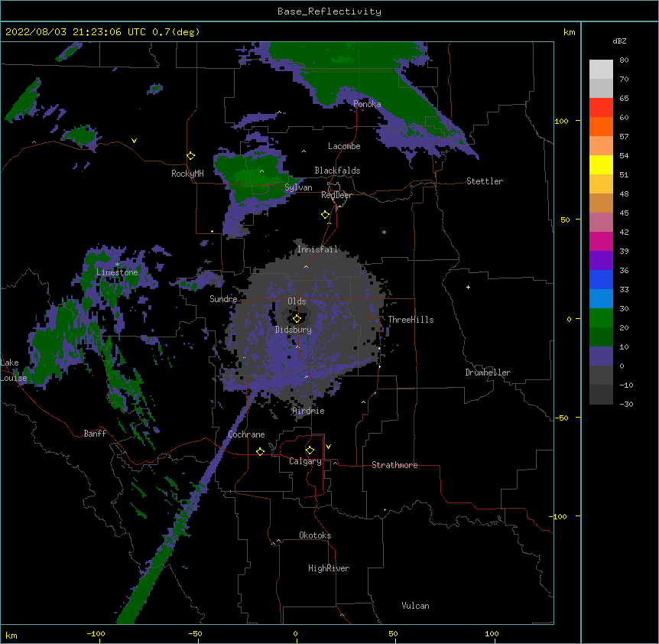Screen dimensions: 659x644
Task: Click the Limestone label
Action: (x=117, y=272)
